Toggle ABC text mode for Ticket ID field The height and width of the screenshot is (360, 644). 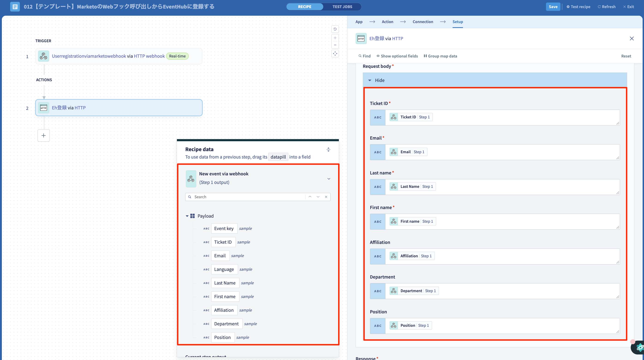click(378, 117)
